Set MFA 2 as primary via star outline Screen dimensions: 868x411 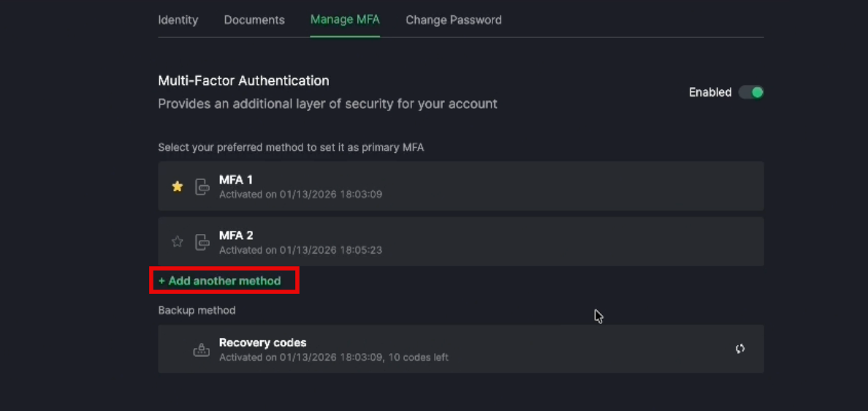(x=177, y=241)
